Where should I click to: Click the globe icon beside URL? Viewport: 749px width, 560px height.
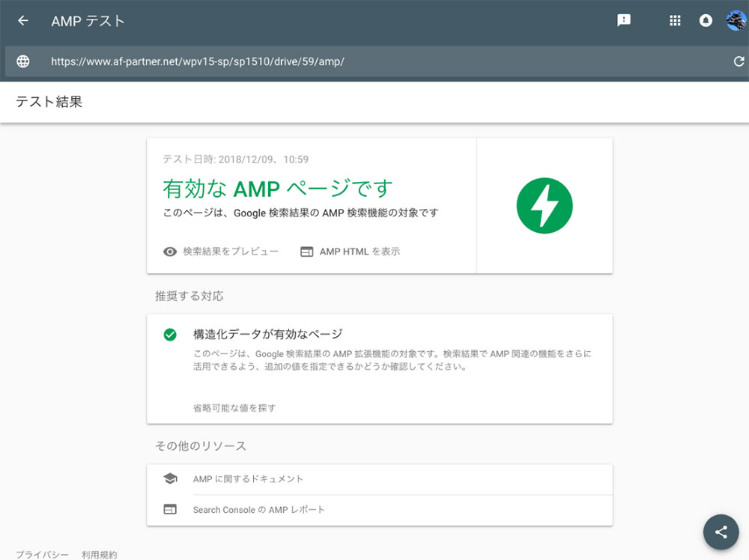click(23, 61)
